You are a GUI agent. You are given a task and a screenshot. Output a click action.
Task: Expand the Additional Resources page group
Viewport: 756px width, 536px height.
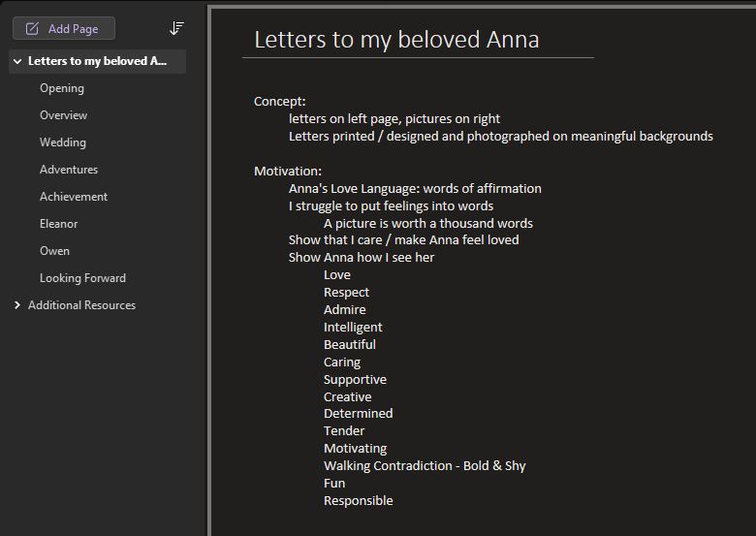pyautogui.click(x=17, y=305)
